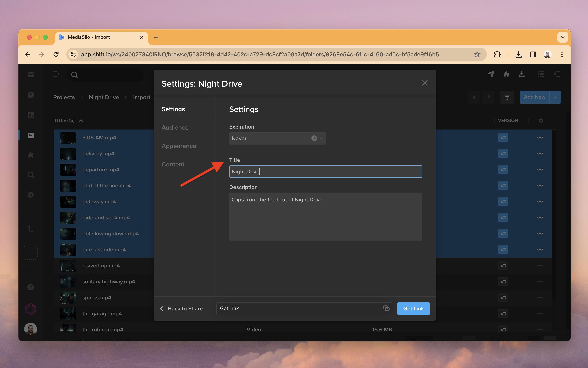Open the Add New dropdown arrow
Viewport: 588px width, 368px height.
(x=555, y=97)
